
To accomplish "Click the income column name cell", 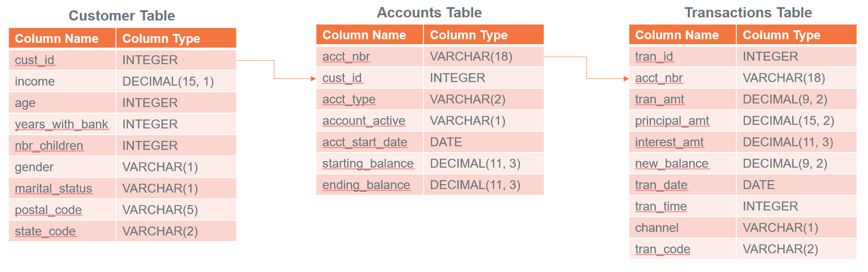I will point(35,82).
